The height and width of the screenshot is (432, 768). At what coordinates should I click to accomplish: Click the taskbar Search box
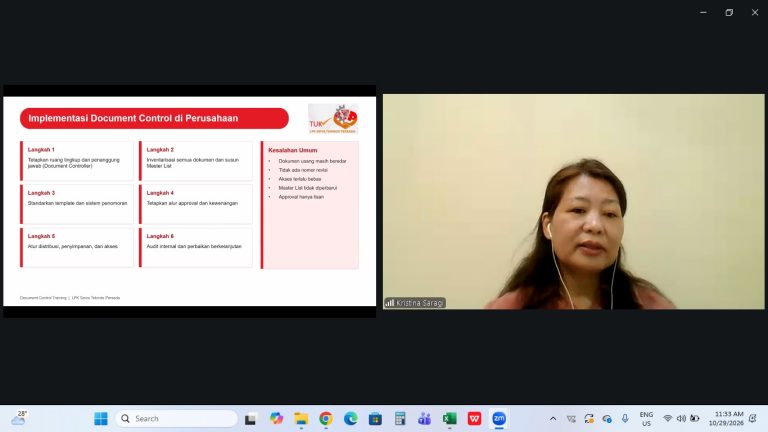click(176, 419)
